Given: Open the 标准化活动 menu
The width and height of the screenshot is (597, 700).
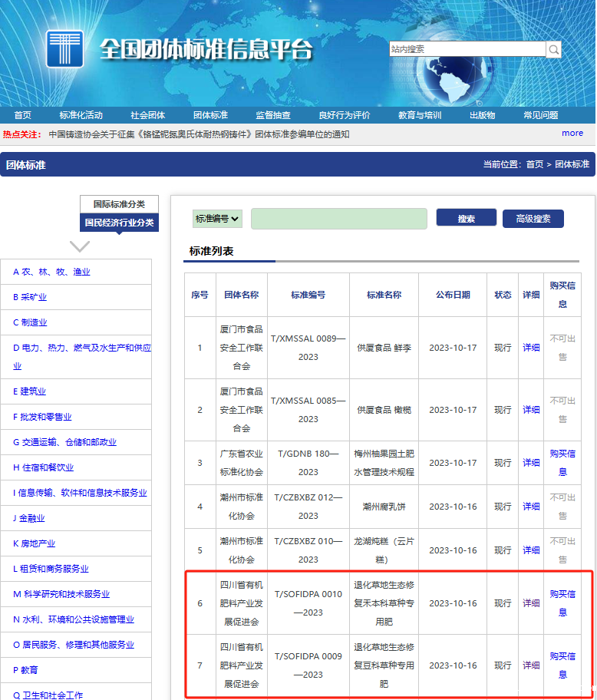Looking at the screenshot, I should click(81, 115).
